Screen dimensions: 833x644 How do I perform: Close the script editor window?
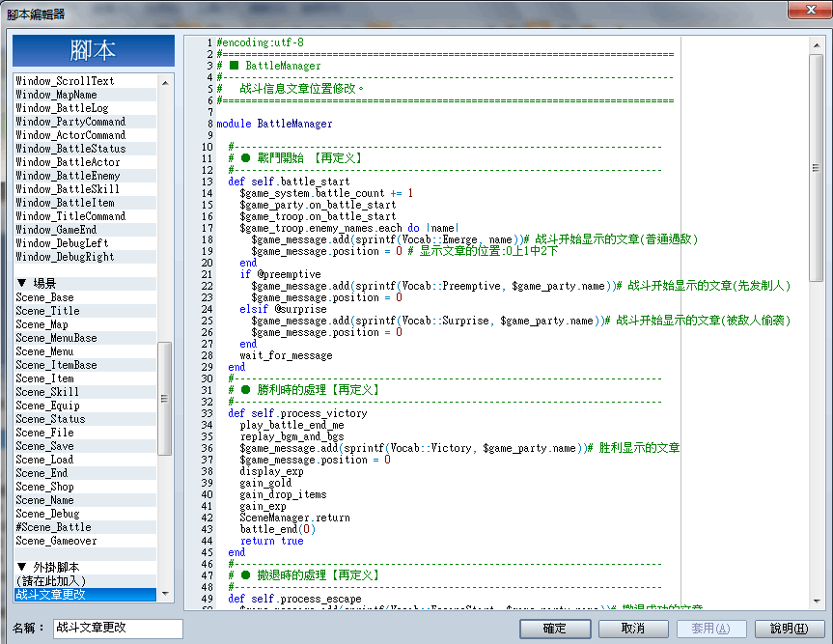click(810, 10)
